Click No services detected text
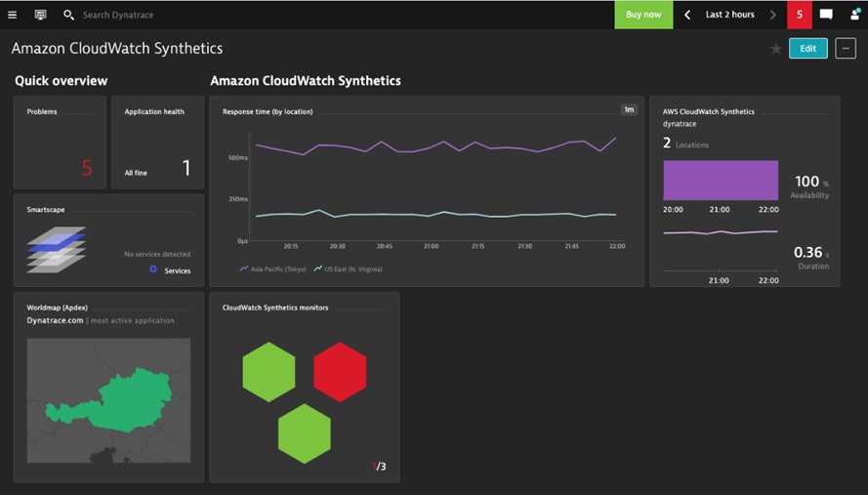Image resolution: width=868 pixels, height=495 pixels. 157,254
